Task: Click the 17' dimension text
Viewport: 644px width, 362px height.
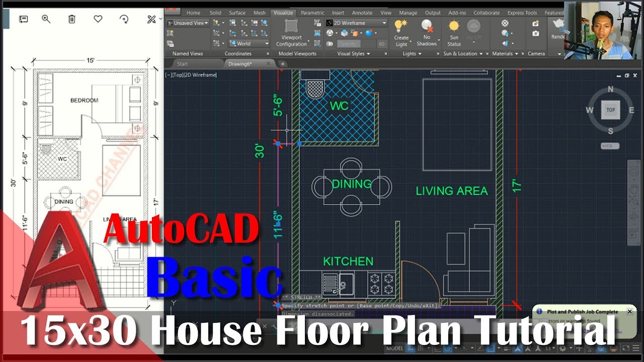Action: pos(518,186)
